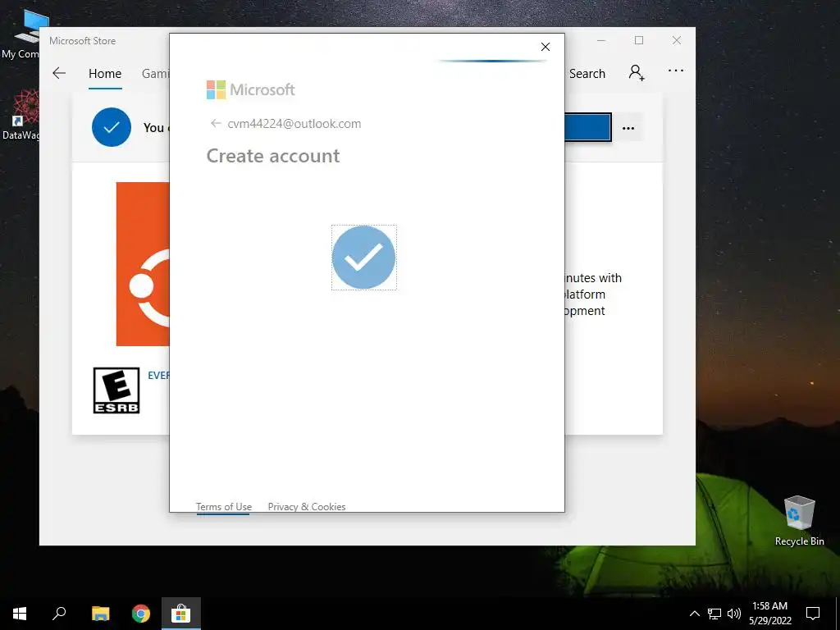The image size is (840, 630).
Task: Click the cvm44224@outlook.com email text
Action: 294,124
